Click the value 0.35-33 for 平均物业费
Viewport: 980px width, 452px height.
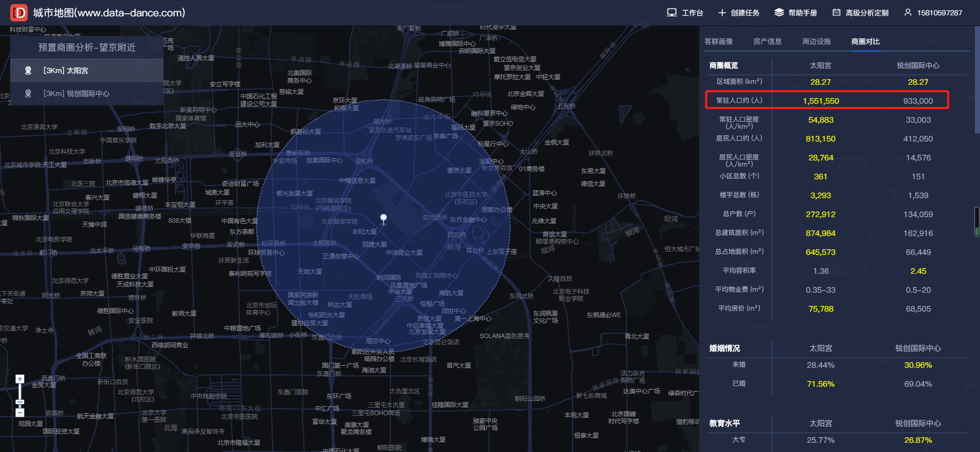pos(821,290)
